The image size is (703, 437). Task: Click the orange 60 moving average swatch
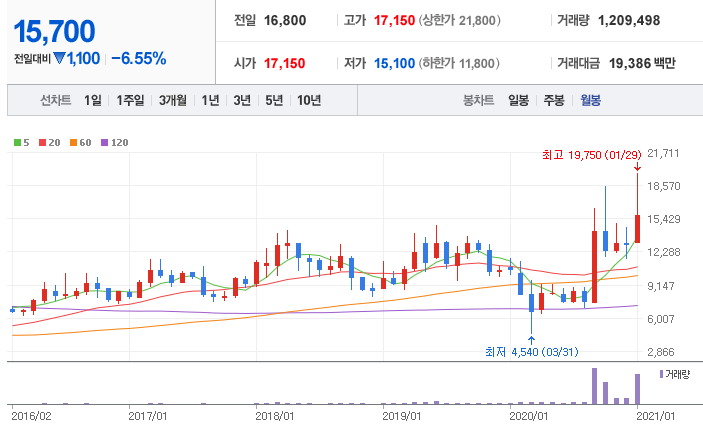pos(74,143)
